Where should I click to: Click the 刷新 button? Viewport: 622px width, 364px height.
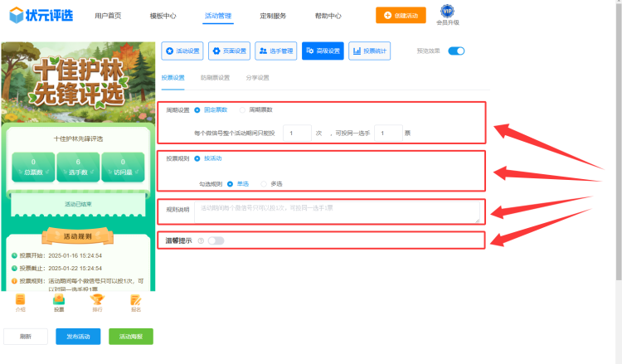coord(26,337)
